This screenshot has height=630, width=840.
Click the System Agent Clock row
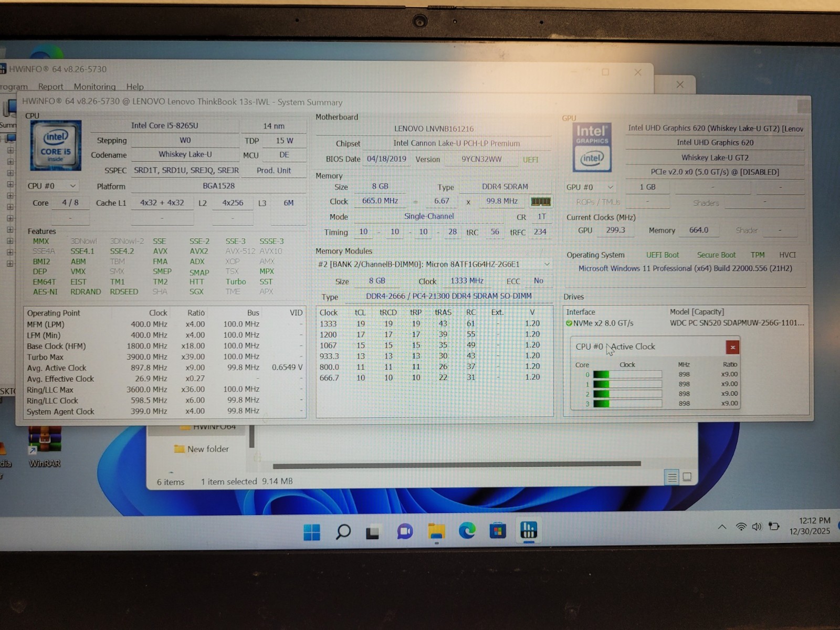click(165, 411)
